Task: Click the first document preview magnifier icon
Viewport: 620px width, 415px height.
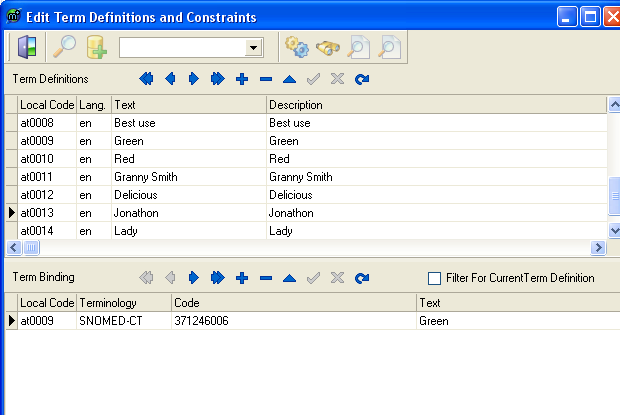Action: pyautogui.click(x=359, y=47)
